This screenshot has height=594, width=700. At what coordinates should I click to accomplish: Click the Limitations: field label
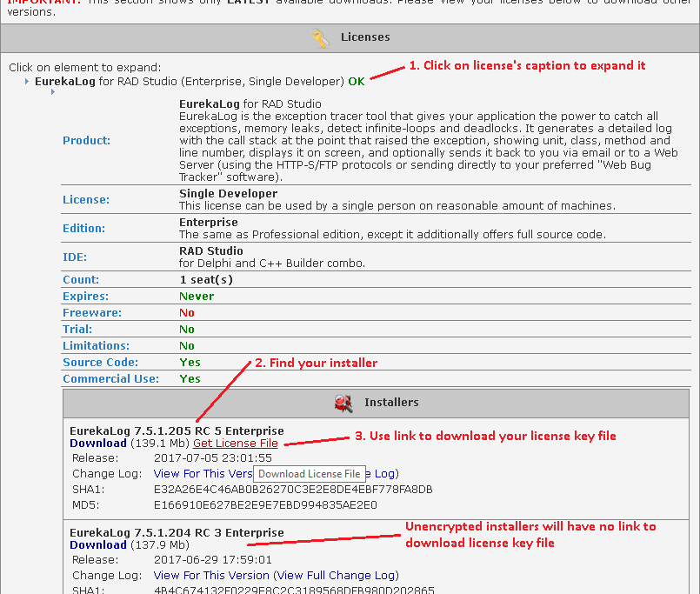[96, 345]
